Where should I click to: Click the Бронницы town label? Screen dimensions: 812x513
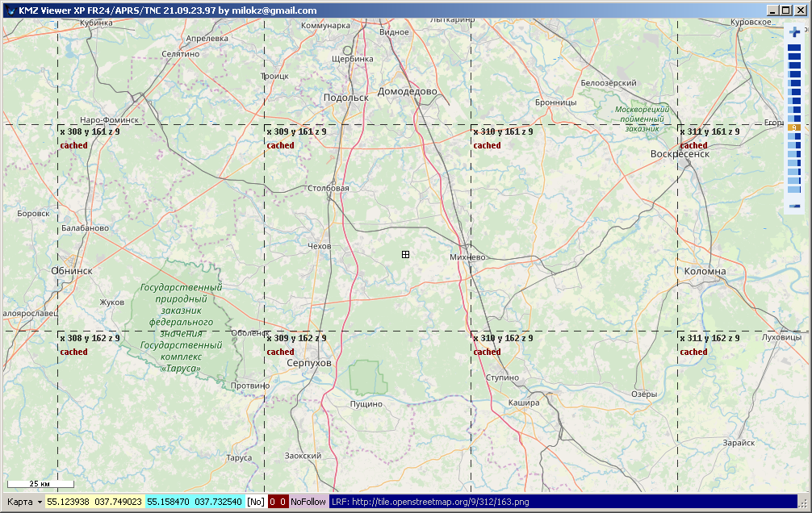coord(555,102)
